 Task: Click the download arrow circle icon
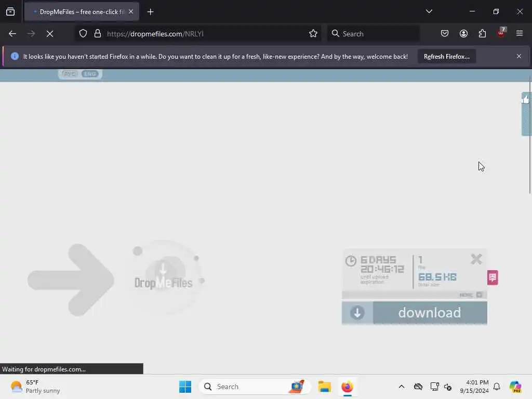[357, 313]
